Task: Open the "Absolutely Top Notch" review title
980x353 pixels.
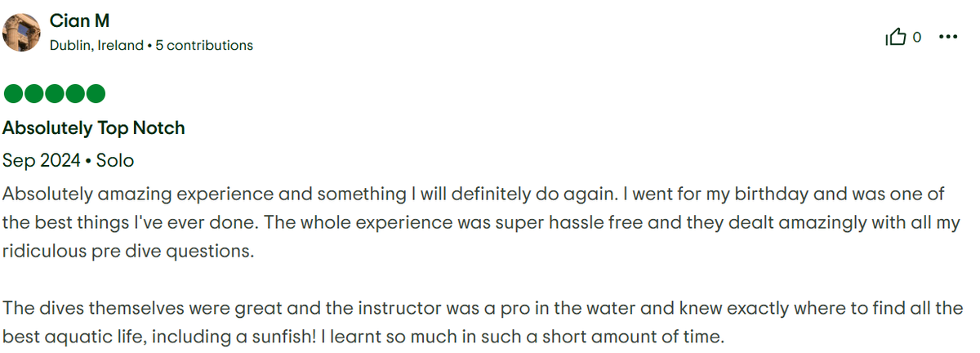Action: click(94, 128)
